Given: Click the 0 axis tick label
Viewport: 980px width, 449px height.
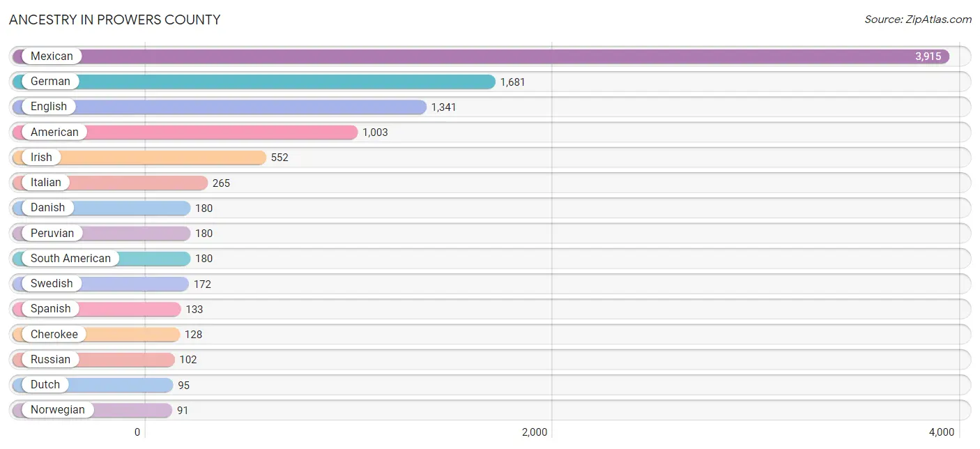Looking at the screenshot, I should pos(137,432).
